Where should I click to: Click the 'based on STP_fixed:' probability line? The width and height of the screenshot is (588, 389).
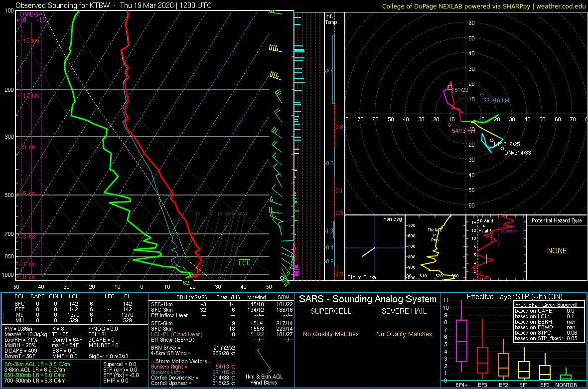click(x=546, y=338)
